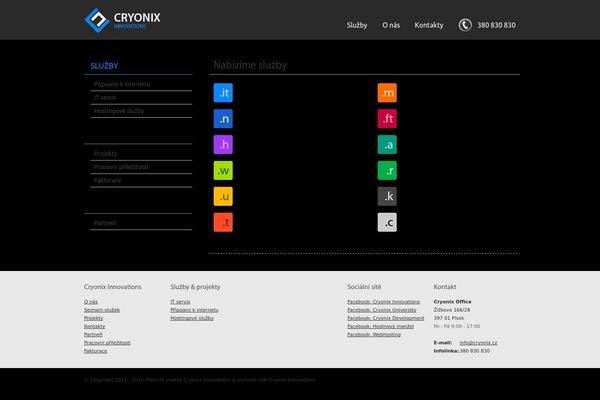Image resolution: width=600 pixels, height=400 pixels.
Task: Click the light gray .c service icon
Action: pyautogui.click(x=387, y=222)
